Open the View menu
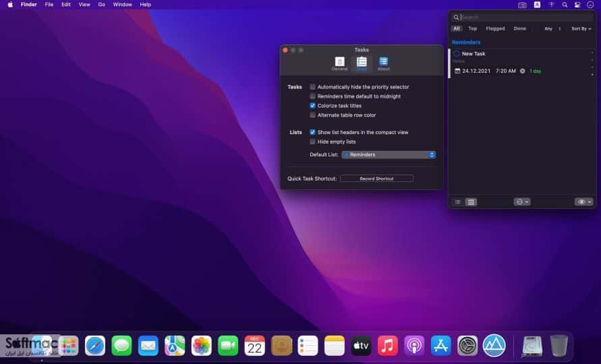The width and height of the screenshot is (601, 364). click(x=84, y=5)
